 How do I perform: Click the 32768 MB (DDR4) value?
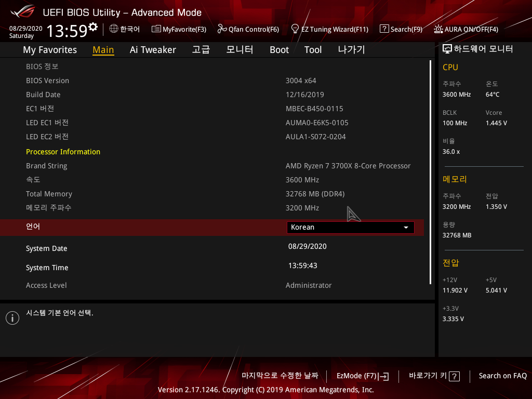pos(315,194)
